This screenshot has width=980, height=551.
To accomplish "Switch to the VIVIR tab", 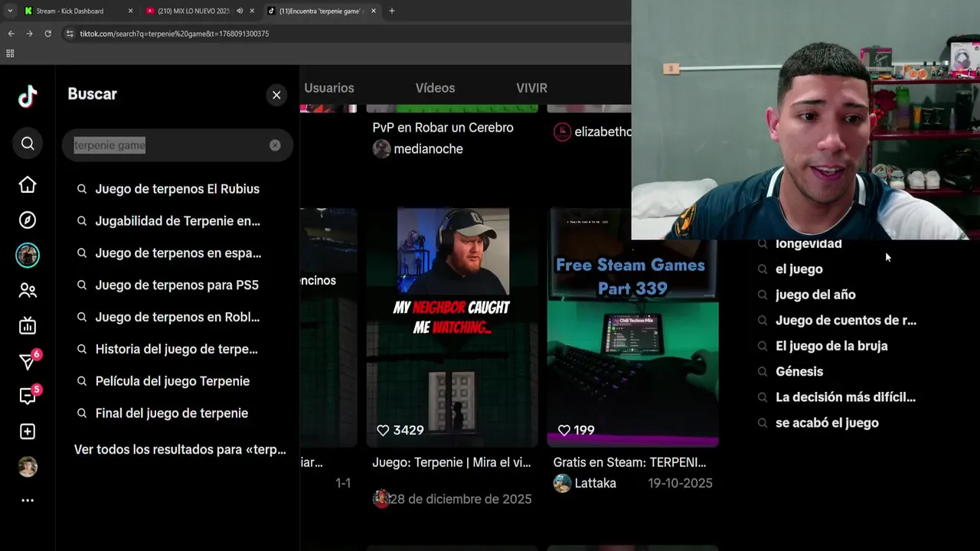I will [x=531, y=88].
